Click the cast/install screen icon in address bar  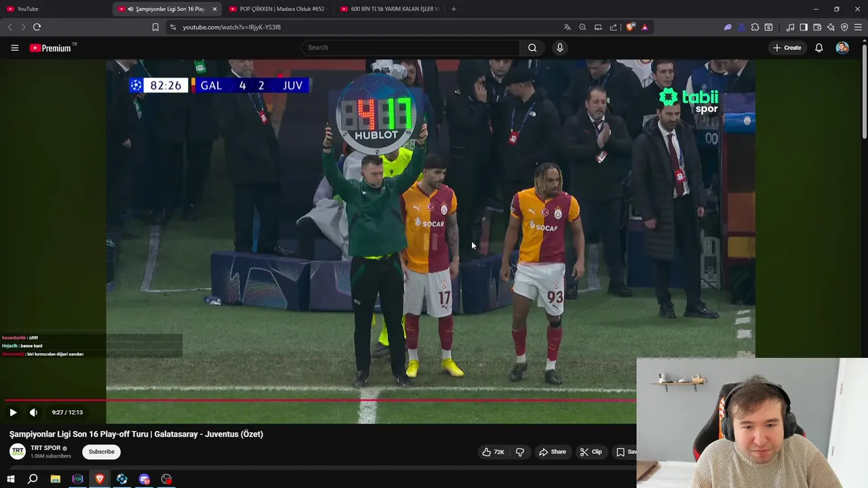(x=598, y=27)
